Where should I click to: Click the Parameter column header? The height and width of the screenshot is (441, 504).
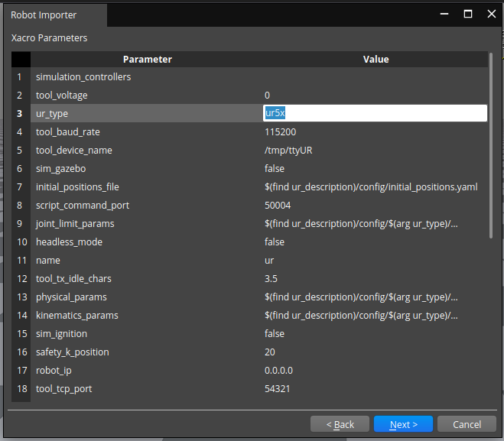pyautogui.click(x=147, y=59)
